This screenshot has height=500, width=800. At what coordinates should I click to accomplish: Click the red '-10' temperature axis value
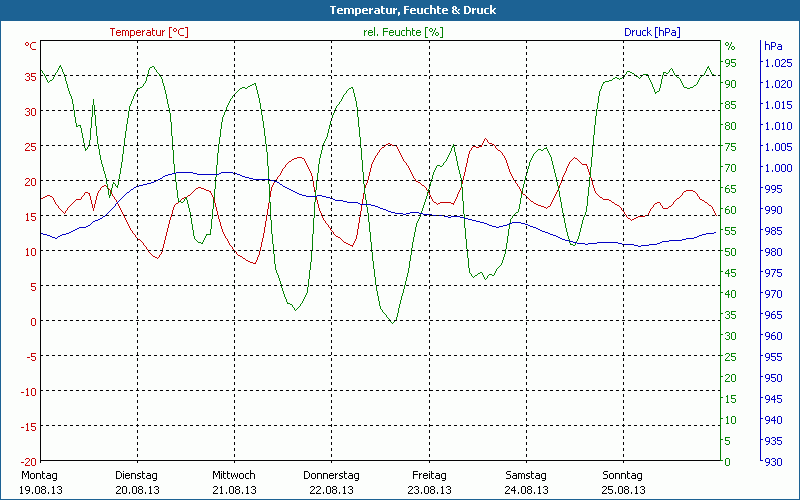point(29,392)
